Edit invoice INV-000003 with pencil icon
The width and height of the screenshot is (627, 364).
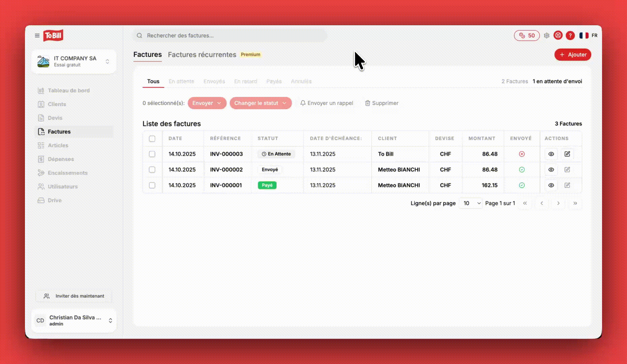point(567,154)
